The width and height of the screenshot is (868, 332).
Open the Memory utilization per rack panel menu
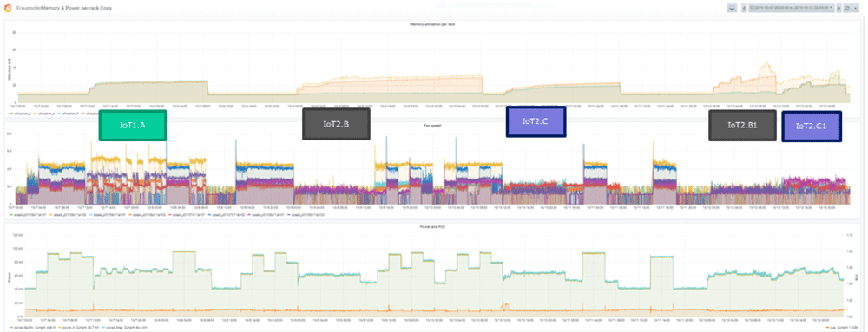click(x=432, y=25)
